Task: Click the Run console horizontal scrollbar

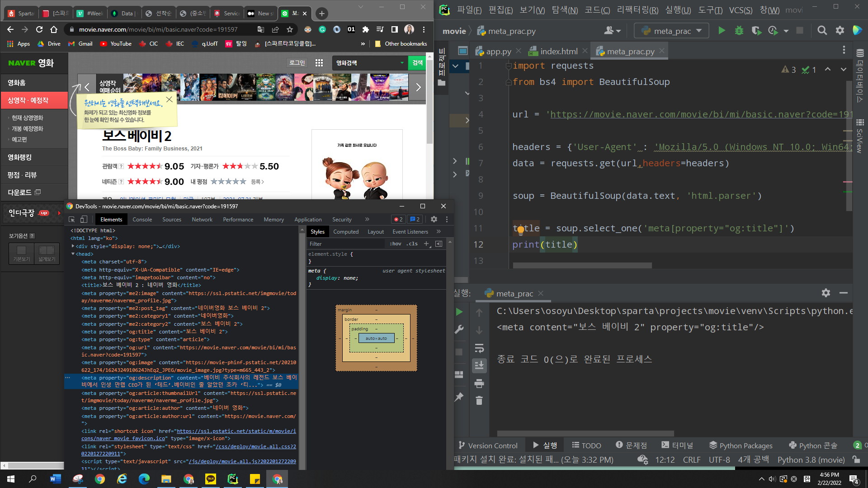Action: tap(585, 433)
